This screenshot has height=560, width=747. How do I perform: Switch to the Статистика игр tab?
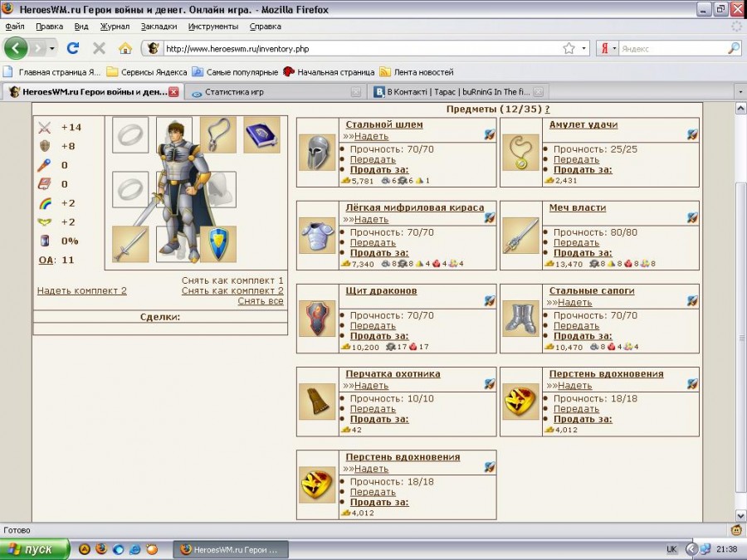click(x=275, y=92)
